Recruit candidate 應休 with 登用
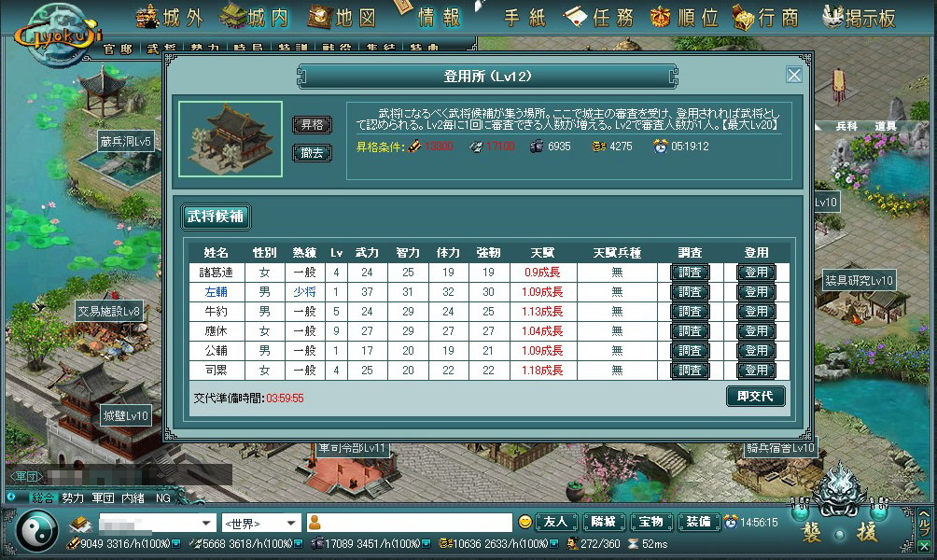 (x=756, y=331)
